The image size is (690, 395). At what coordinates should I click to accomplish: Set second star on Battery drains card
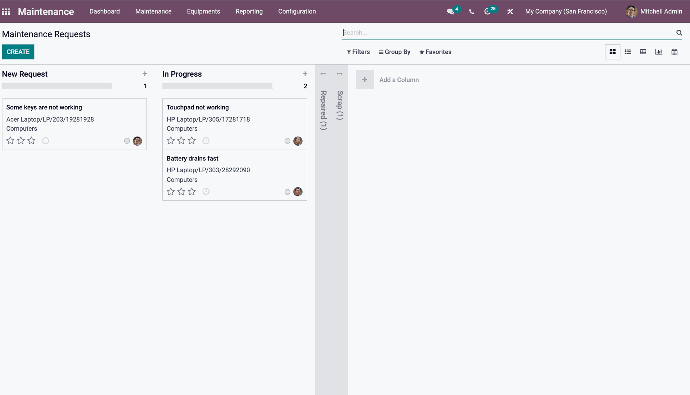click(x=181, y=192)
